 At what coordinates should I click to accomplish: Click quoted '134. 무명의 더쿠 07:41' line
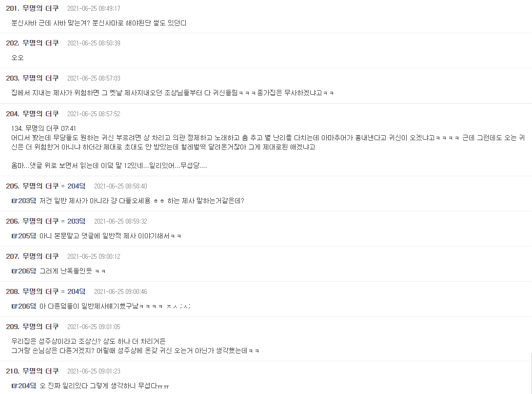pos(43,128)
